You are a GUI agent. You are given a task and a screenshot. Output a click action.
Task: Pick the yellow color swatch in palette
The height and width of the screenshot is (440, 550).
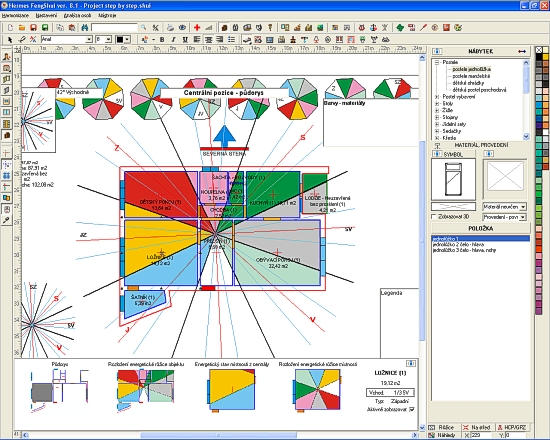click(546, 56)
